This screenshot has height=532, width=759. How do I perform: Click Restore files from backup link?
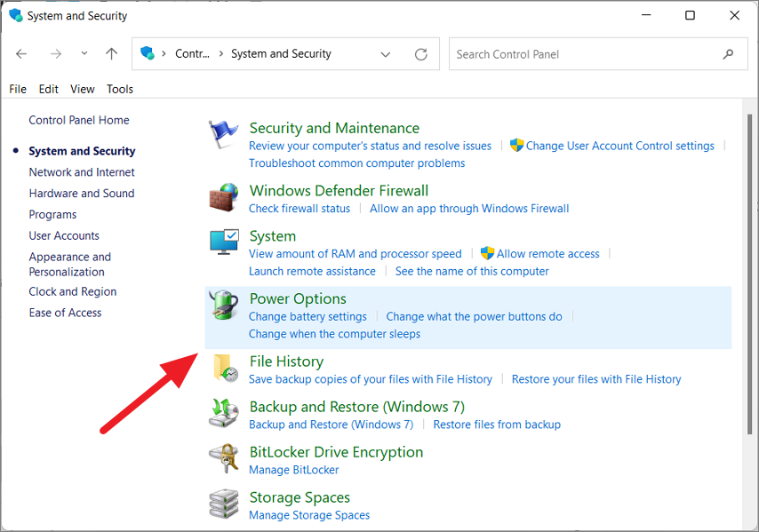[x=497, y=425]
